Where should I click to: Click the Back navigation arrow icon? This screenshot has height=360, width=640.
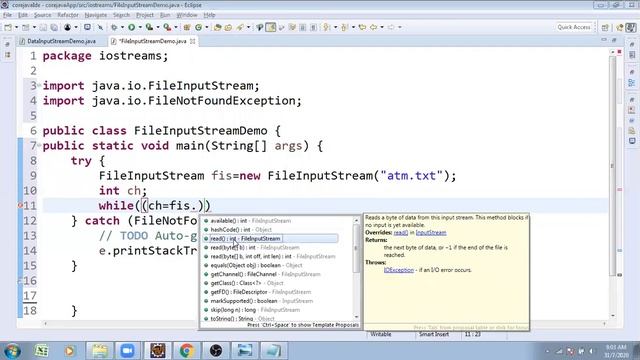[x=373, y=27]
